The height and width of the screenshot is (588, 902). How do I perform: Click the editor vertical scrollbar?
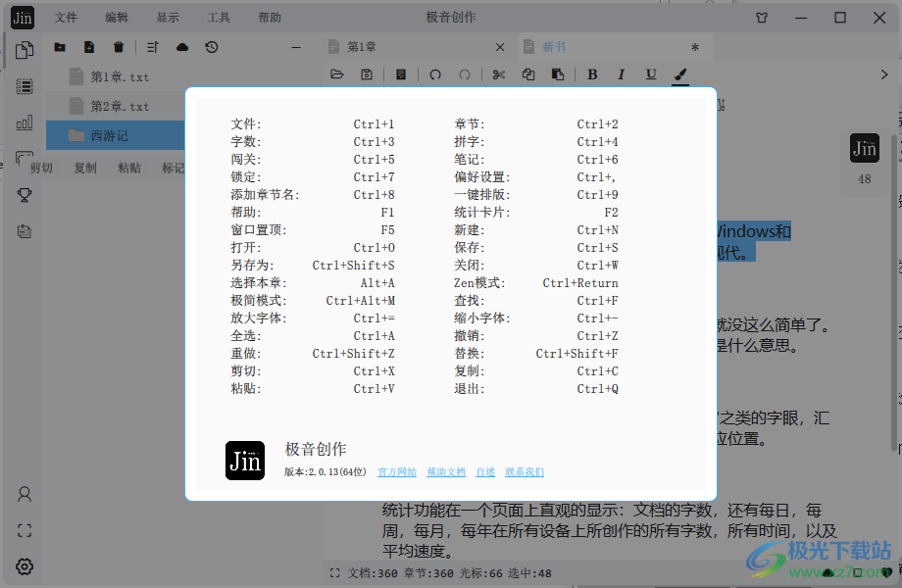(x=893, y=293)
